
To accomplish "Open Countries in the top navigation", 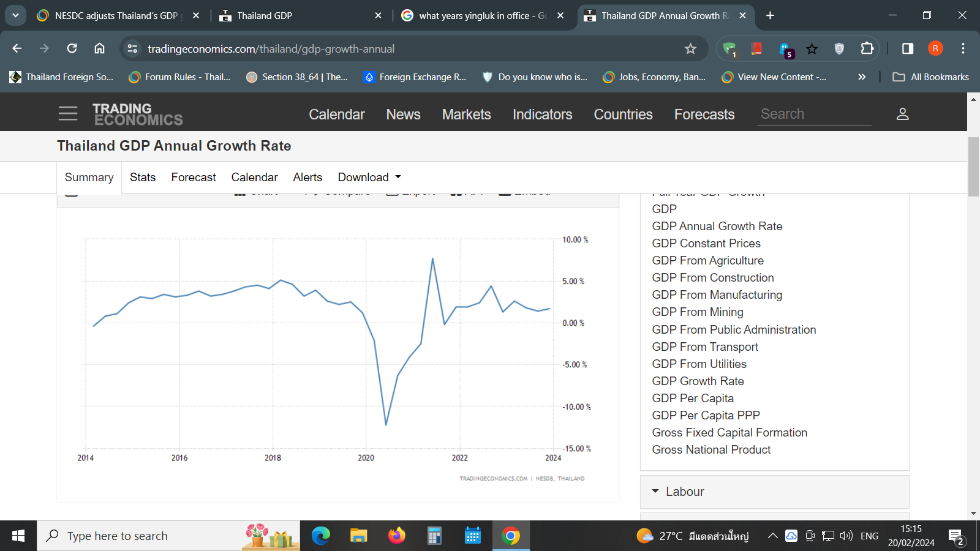I will [x=623, y=114].
